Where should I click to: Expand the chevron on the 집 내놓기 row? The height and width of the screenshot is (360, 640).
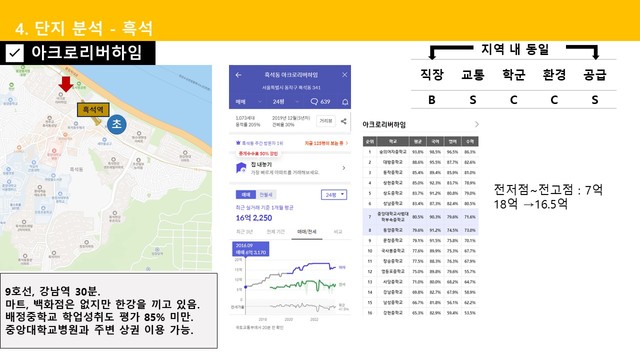[344, 168]
